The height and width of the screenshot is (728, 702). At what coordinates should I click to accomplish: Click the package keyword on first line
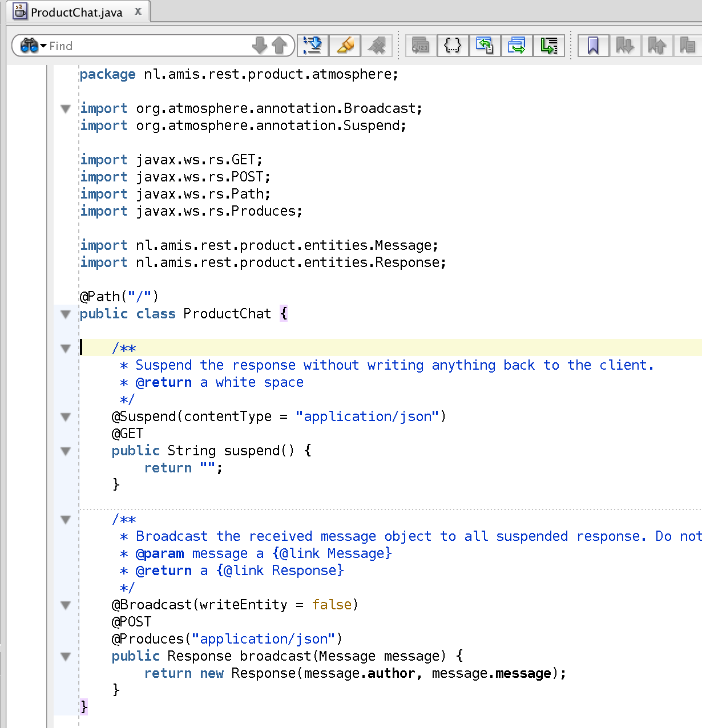[x=107, y=74]
